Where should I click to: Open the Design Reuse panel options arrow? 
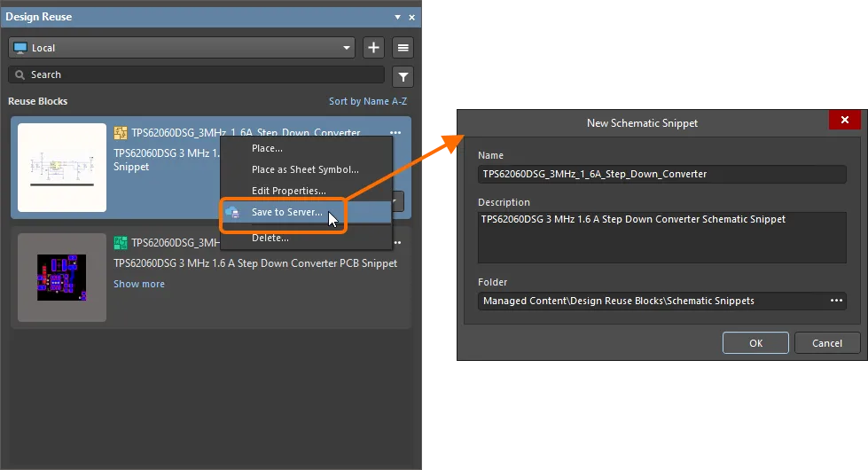click(x=397, y=17)
